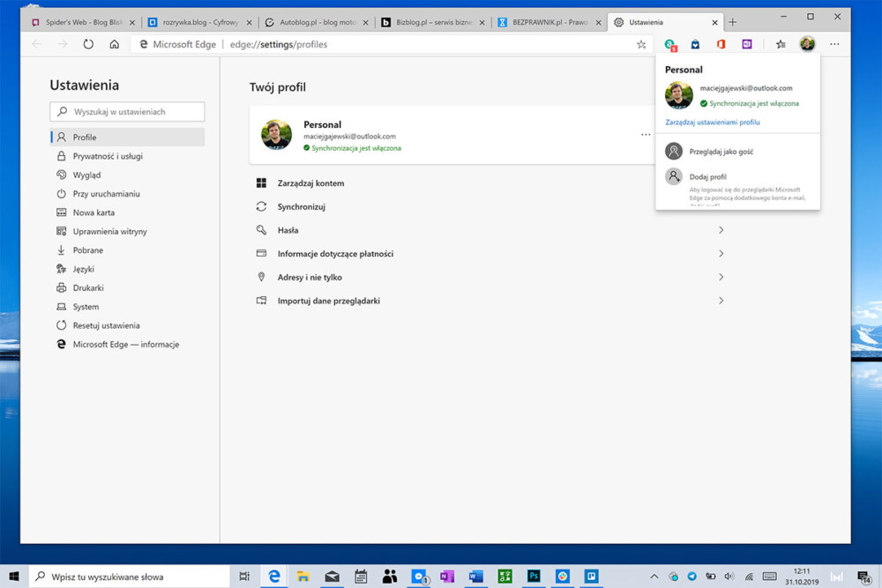Image resolution: width=882 pixels, height=588 pixels.
Task: Open Języki settings section
Action: (127, 269)
